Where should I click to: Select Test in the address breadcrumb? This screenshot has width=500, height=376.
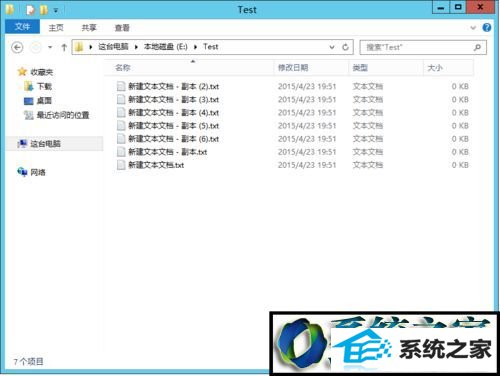(x=211, y=47)
